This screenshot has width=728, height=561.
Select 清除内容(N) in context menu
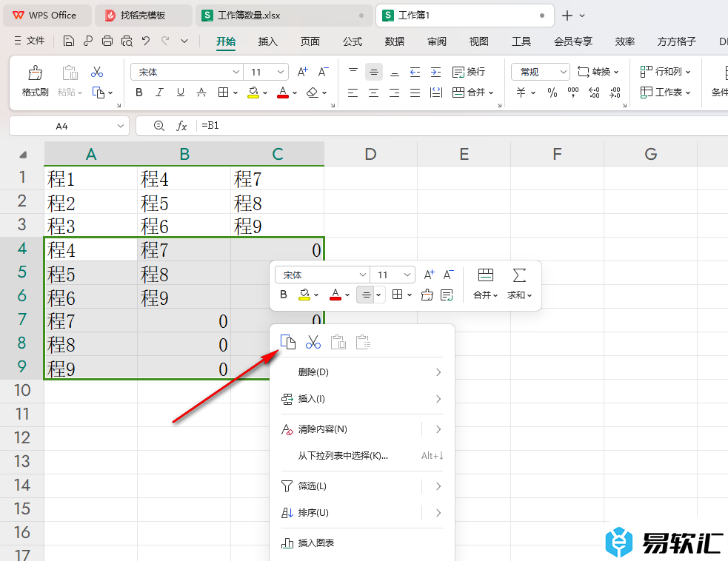[362, 429]
